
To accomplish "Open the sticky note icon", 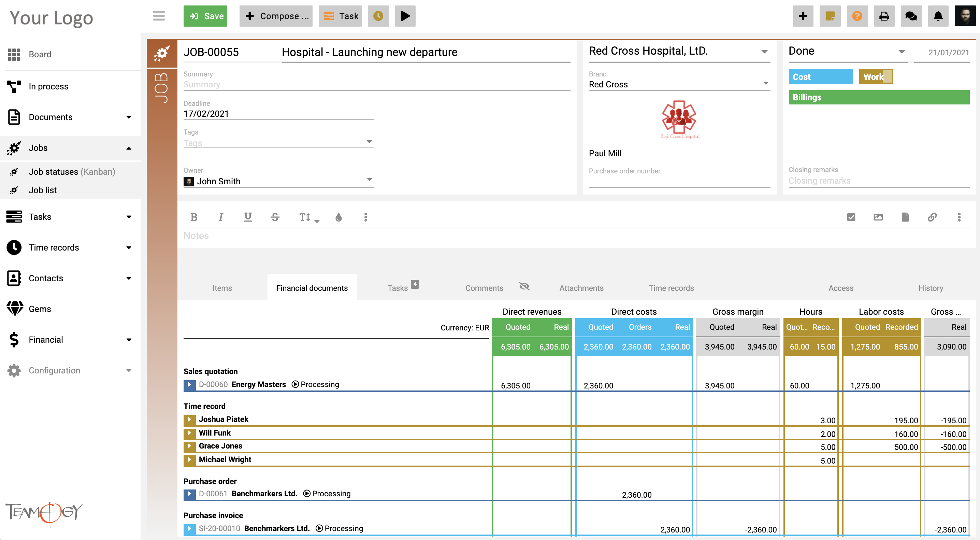I will tap(830, 16).
